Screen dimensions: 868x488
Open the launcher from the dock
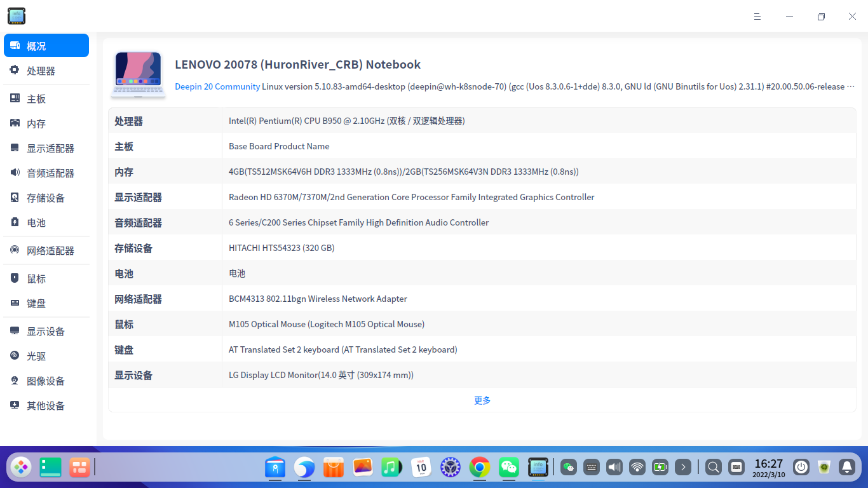click(x=21, y=468)
